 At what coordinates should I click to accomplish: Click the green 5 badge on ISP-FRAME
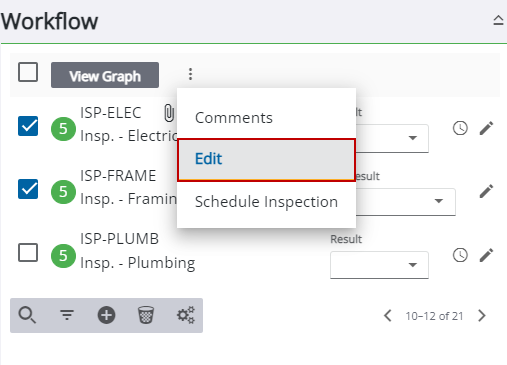pyautogui.click(x=63, y=192)
